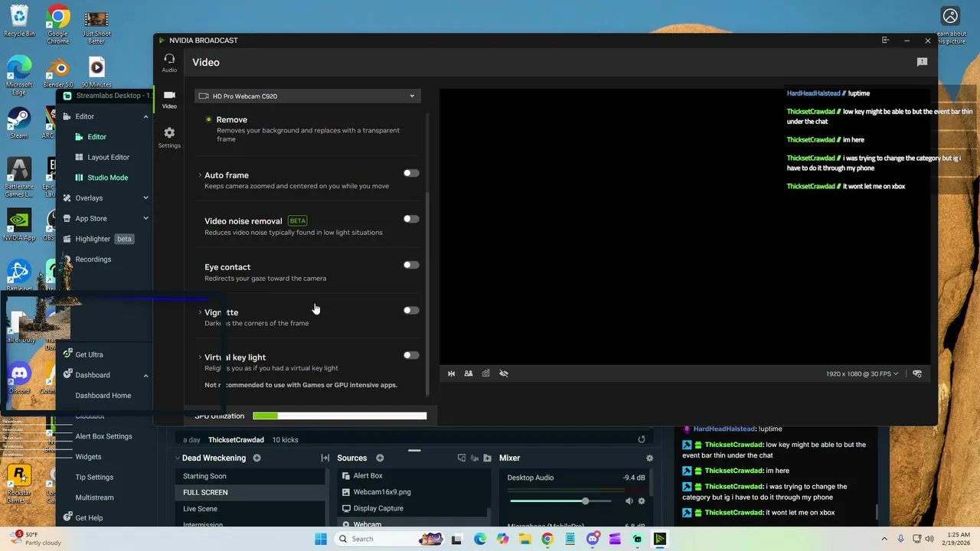Expand the Vignette settings chevron
The image size is (980, 551).
[200, 312]
